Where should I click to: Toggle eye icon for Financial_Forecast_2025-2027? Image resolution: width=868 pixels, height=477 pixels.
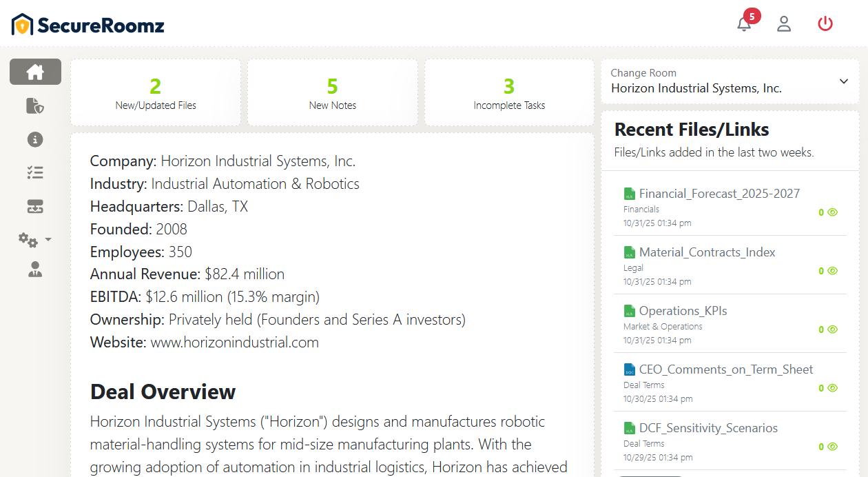[832, 212]
